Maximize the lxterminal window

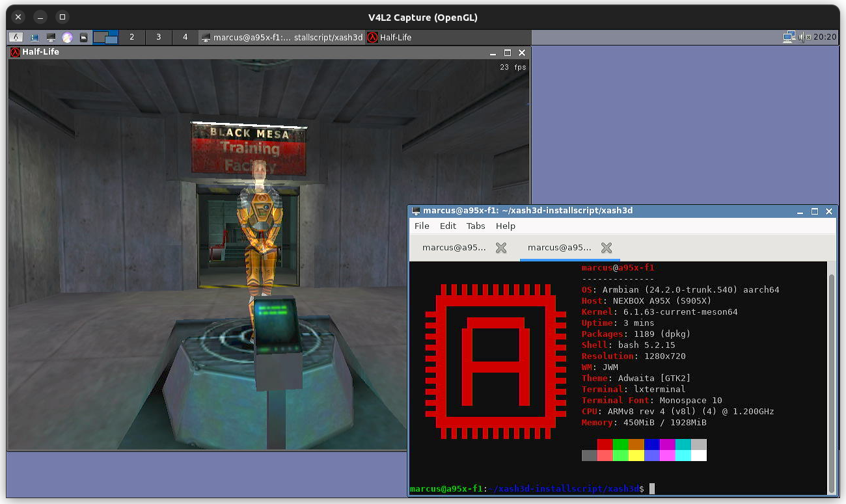pos(815,211)
